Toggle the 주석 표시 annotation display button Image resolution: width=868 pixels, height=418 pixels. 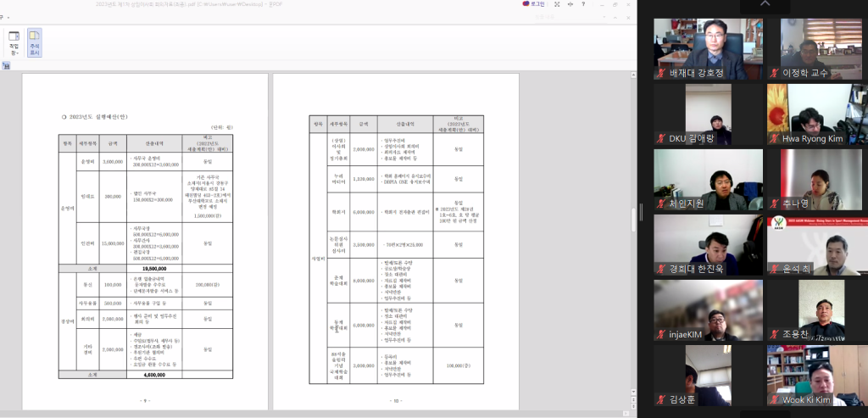coord(35,42)
